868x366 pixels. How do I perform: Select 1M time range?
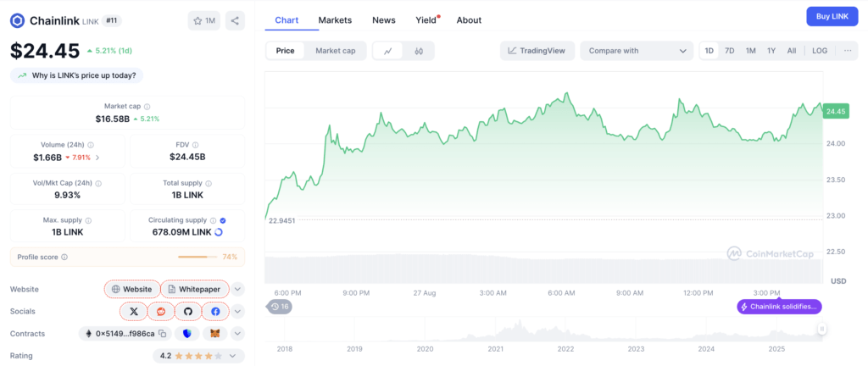[751, 50]
